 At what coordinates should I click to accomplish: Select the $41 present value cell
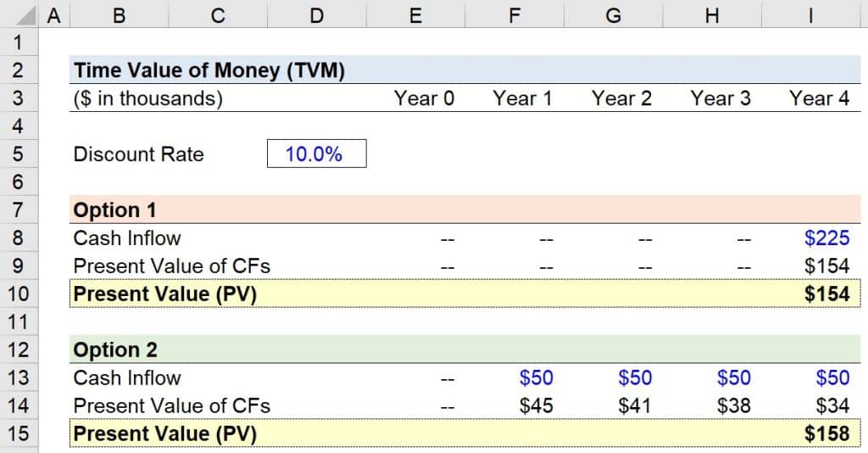635,406
